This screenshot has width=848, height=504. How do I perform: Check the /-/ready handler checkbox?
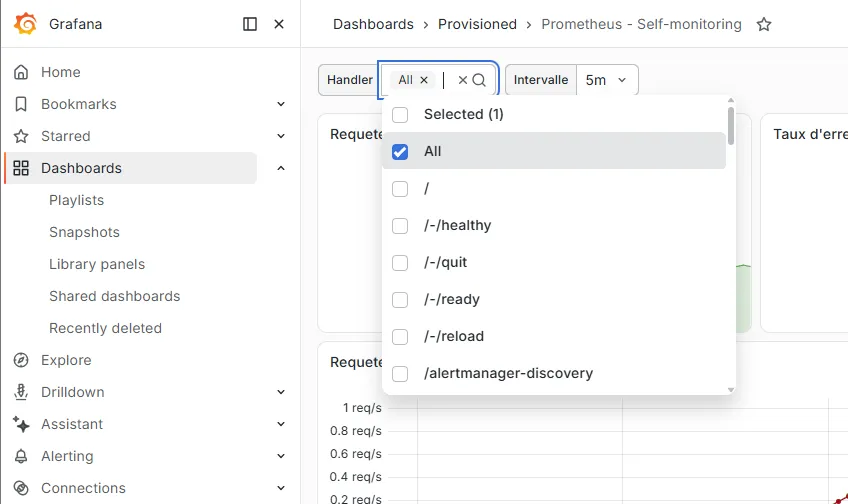400,300
